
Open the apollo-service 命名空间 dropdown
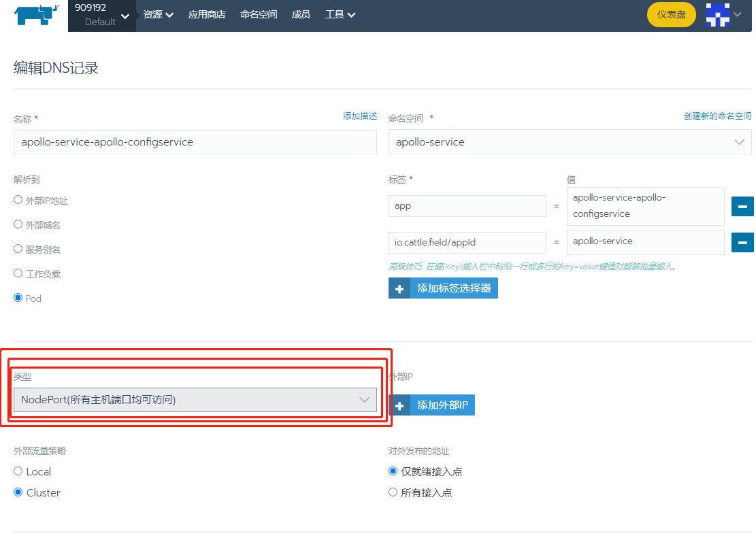point(570,142)
